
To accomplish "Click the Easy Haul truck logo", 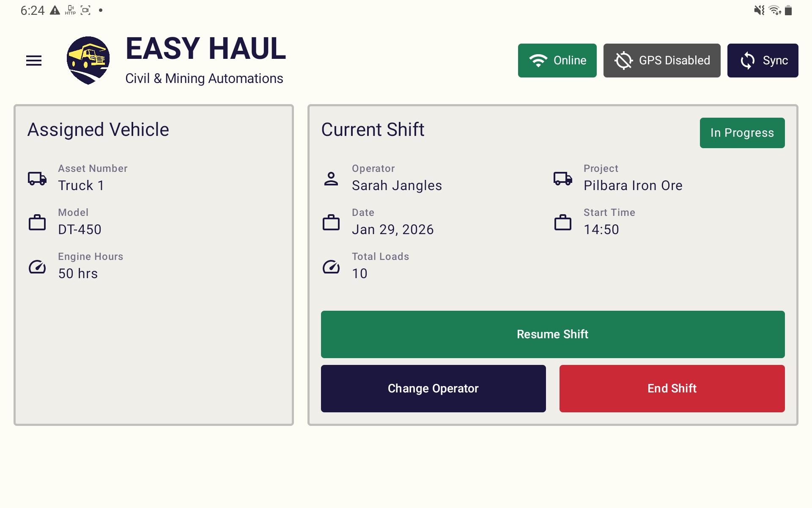I will click(88, 60).
